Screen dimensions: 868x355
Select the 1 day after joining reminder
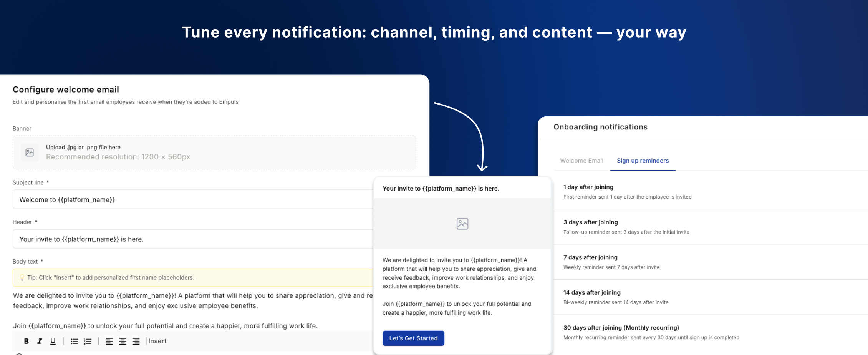click(x=711, y=192)
